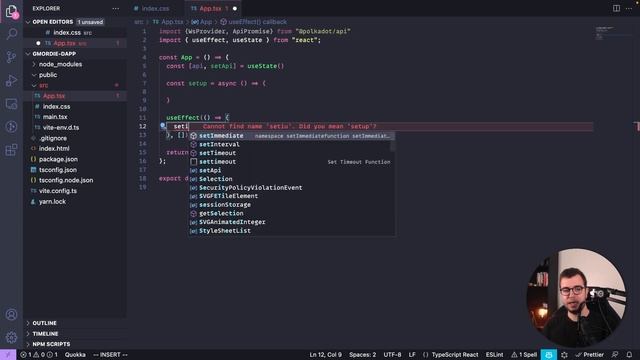Image resolution: width=640 pixels, height=360 pixels.
Task: Open index.html file
Action: (x=54, y=149)
